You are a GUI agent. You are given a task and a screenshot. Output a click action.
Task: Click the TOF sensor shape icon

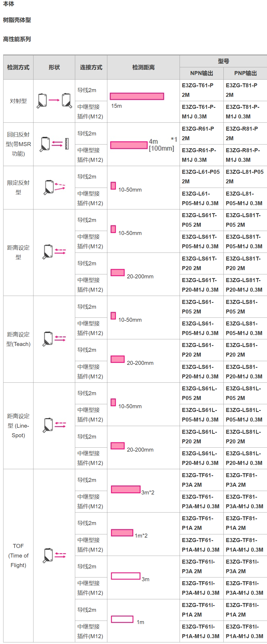(x=54, y=555)
